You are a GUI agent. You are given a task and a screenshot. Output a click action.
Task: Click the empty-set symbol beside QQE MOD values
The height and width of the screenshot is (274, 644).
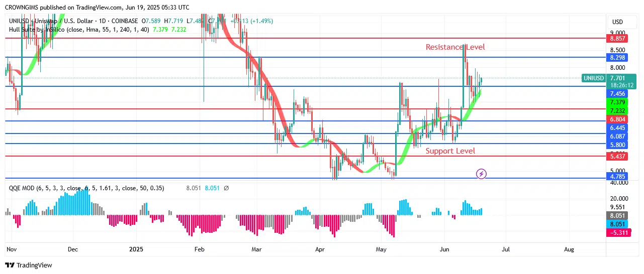coord(226,188)
